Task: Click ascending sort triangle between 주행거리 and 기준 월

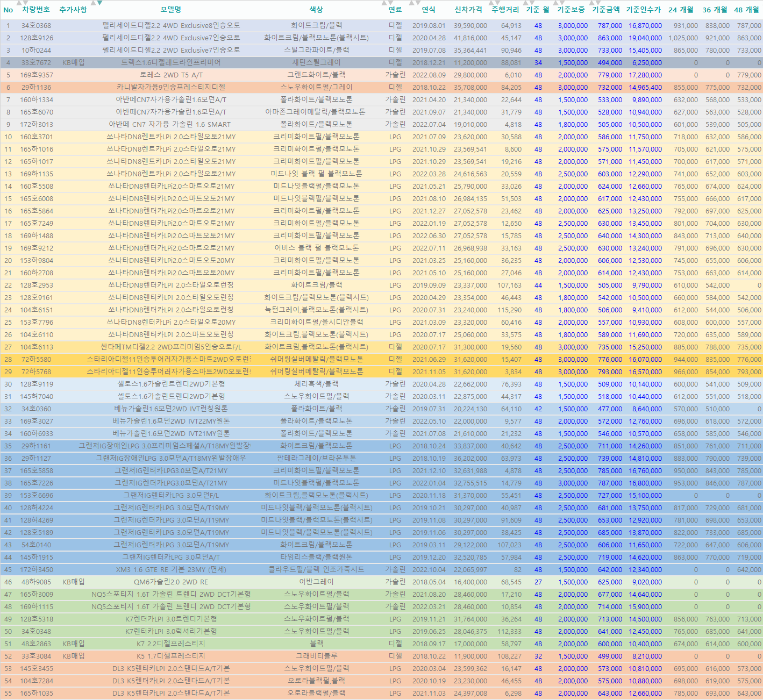Action: (524, 3)
